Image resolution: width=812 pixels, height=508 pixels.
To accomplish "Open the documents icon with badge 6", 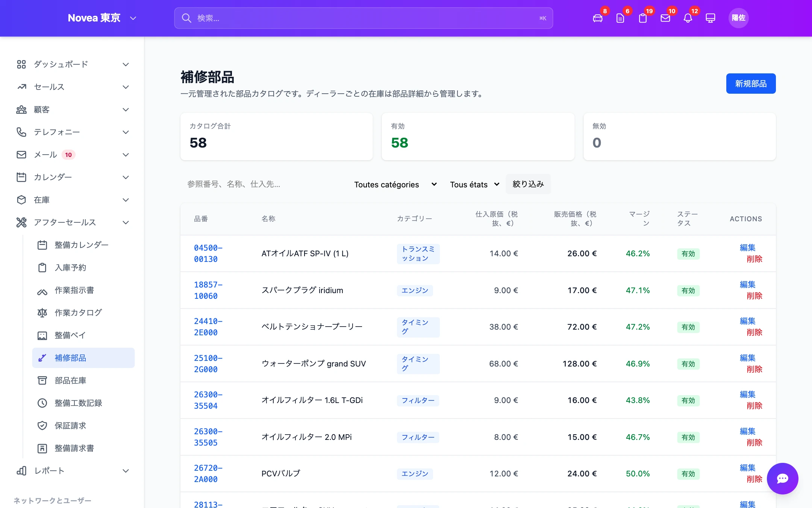I will click(620, 18).
